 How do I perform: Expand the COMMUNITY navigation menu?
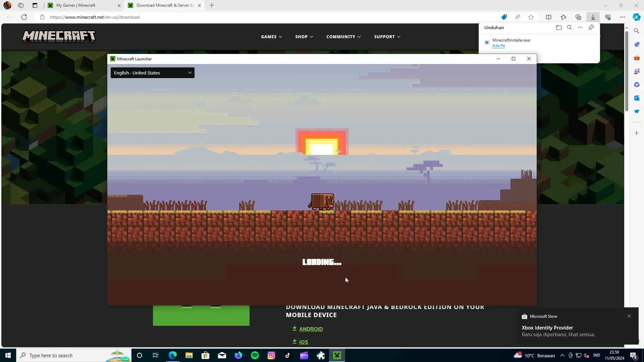pos(343,37)
